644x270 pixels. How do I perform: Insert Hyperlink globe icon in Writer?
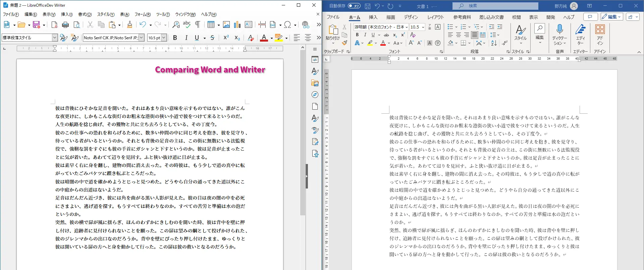pyautogui.click(x=306, y=24)
